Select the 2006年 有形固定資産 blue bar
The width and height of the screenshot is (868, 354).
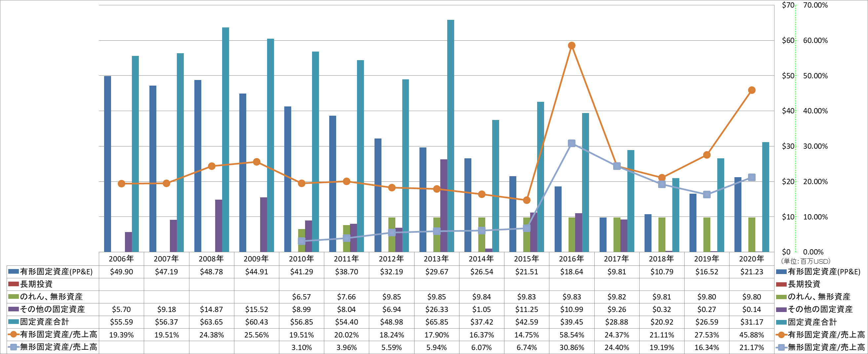pos(107,164)
